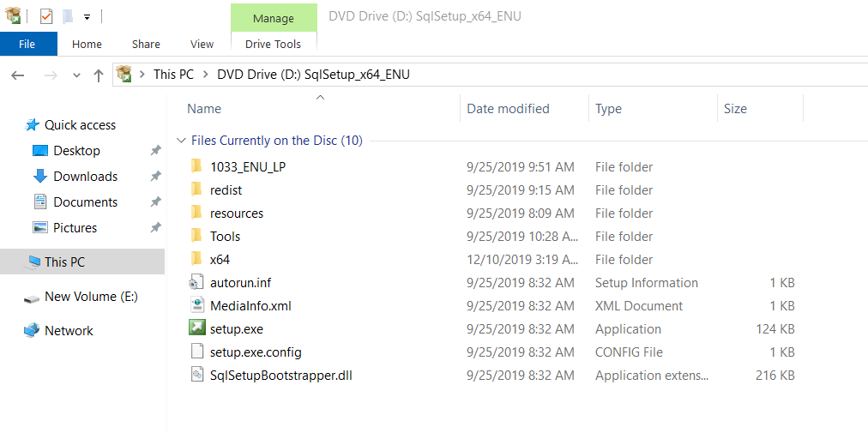Click the Documents icon in sidebar

40,201
